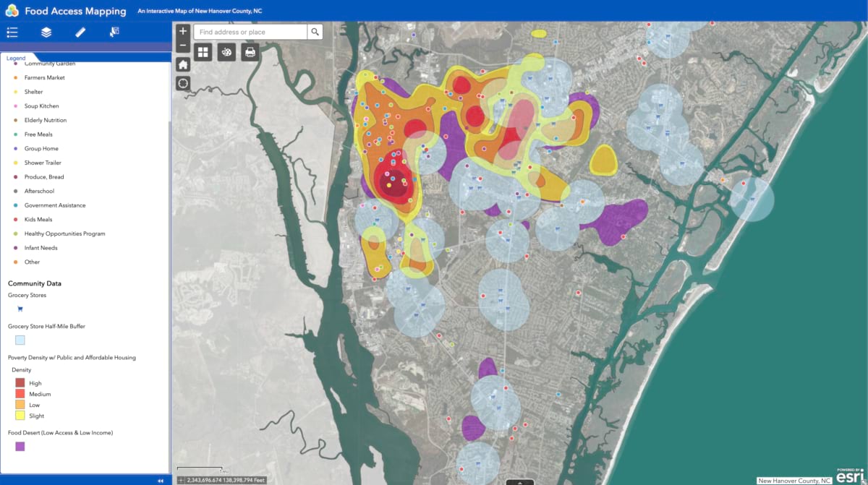Click the Afterschool legend entry
Image resolution: width=868 pixels, height=485 pixels.
[x=39, y=191]
